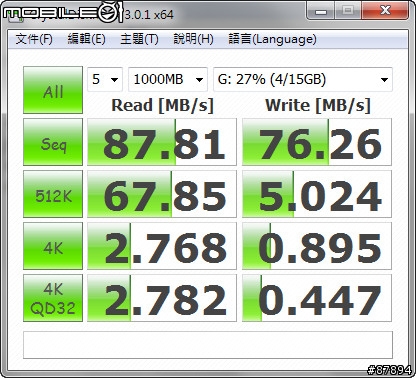
Task: Click the Seq write value 76.26
Action: click(317, 142)
